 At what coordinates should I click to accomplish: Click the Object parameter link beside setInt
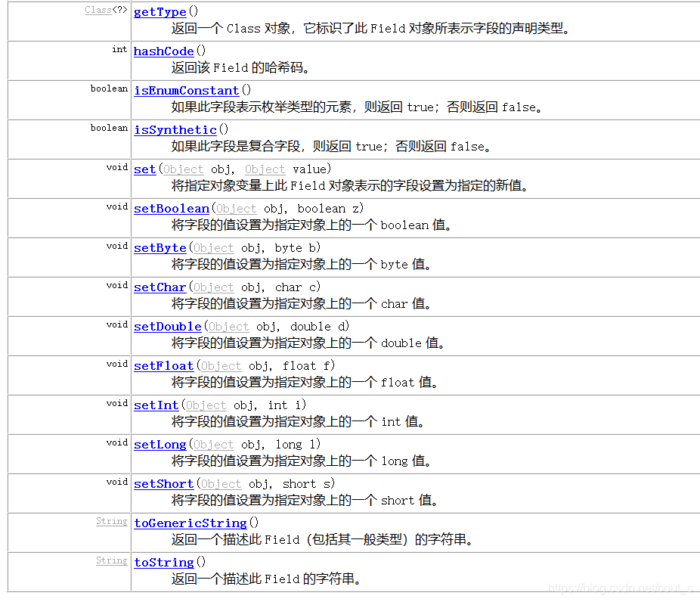205,405
